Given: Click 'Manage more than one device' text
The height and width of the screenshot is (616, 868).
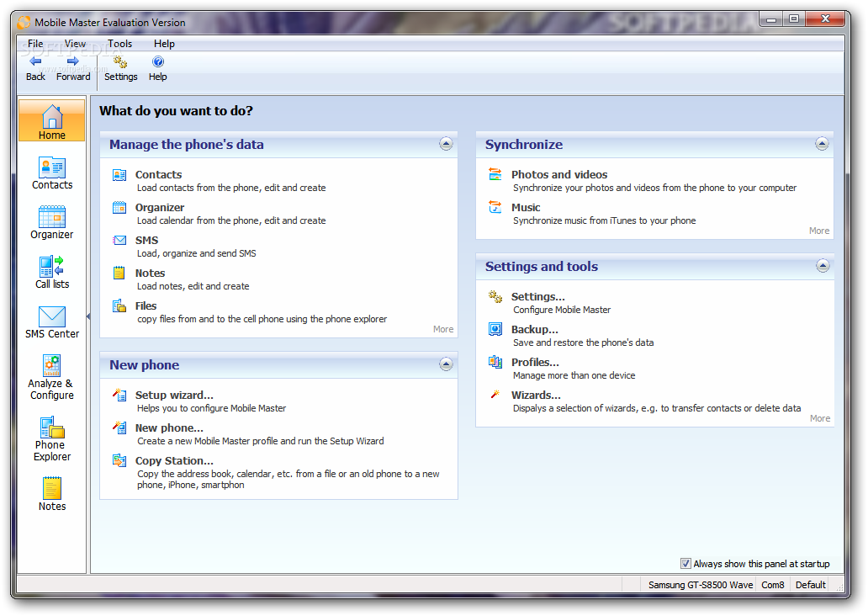Looking at the screenshot, I should pyautogui.click(x=574, y=375).
